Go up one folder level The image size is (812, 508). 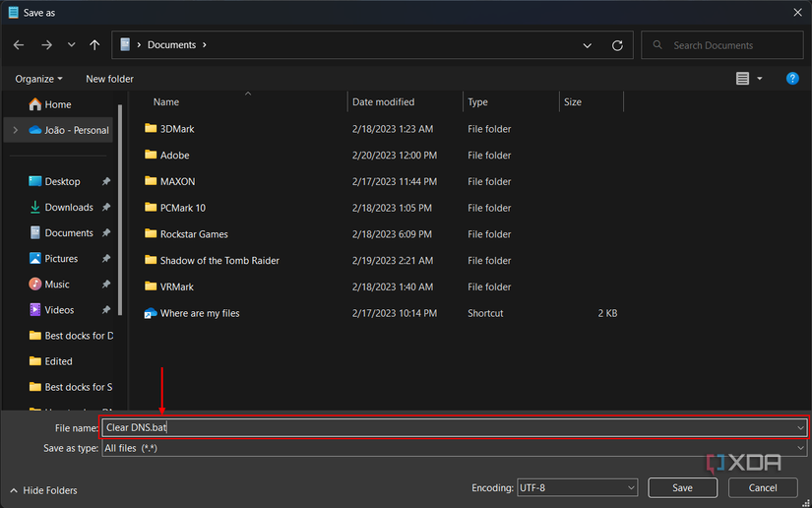point(94,45)
